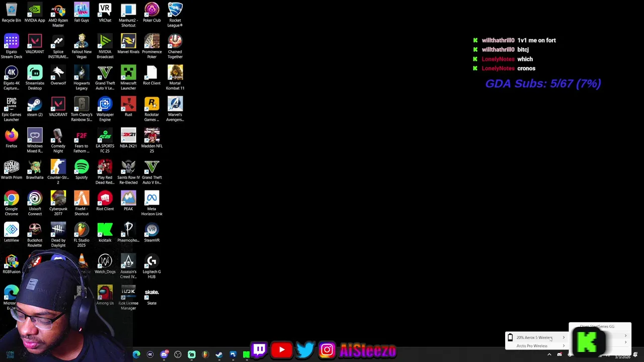Open Counter-Strike 2 desktop shortcut
This screenshot has width=644, height=362.
58,172
